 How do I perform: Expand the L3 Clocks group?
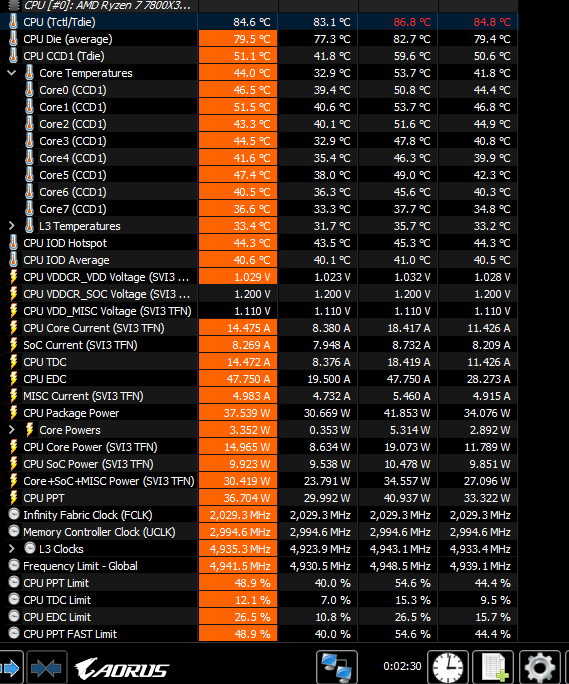pos(12,549)
